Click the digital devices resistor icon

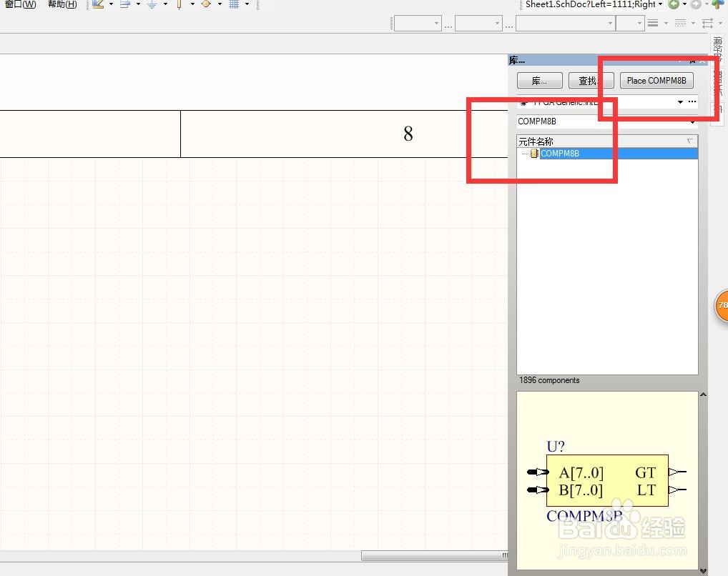point(179,4)
